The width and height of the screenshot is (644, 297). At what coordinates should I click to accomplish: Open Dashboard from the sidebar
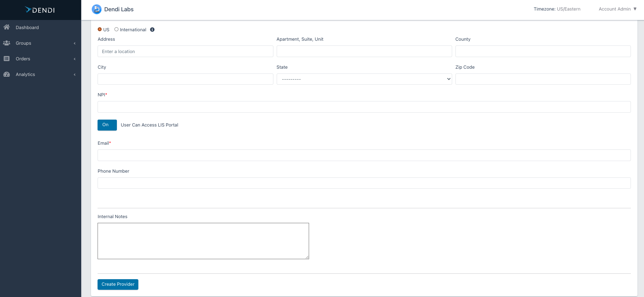(x=40, y=28)
